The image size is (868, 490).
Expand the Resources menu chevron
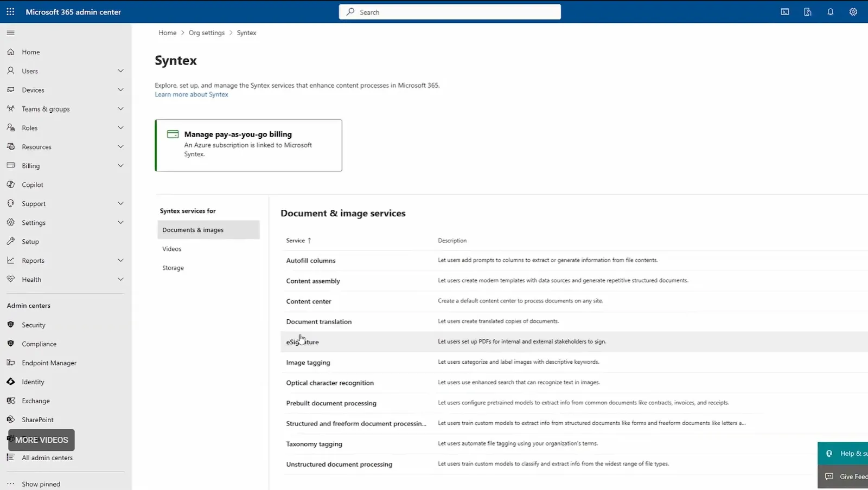pos(120,147)
